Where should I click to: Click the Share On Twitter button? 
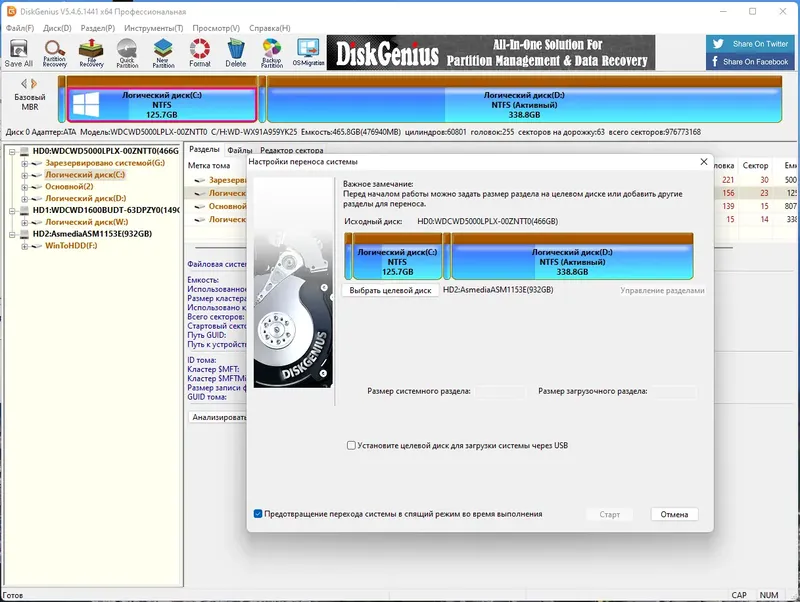(751, 44)
